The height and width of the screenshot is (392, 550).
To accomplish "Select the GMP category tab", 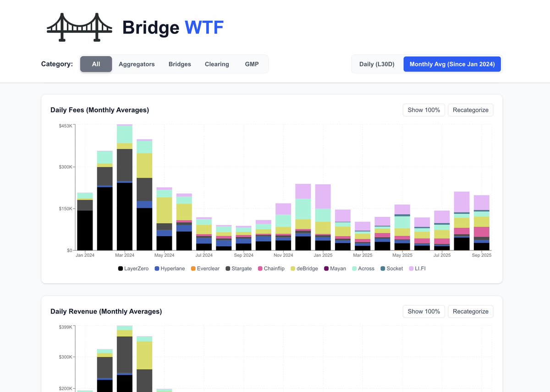I will point(252,64).
